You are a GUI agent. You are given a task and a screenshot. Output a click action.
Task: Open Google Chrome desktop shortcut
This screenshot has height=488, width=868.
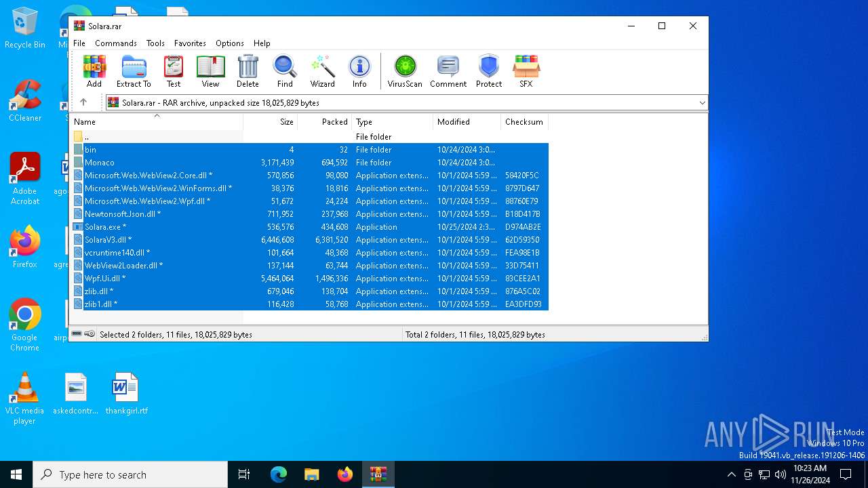pyautogui.click(x=25, y=325)
